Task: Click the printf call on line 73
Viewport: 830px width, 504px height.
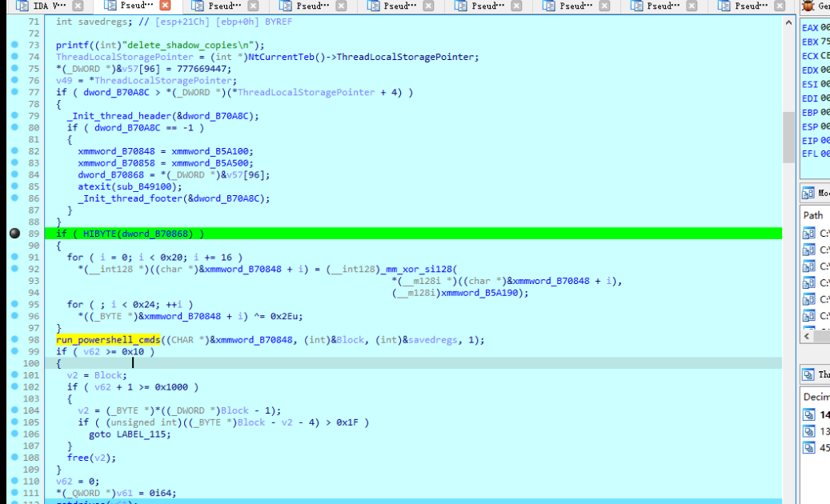Action: pos(72,45)
